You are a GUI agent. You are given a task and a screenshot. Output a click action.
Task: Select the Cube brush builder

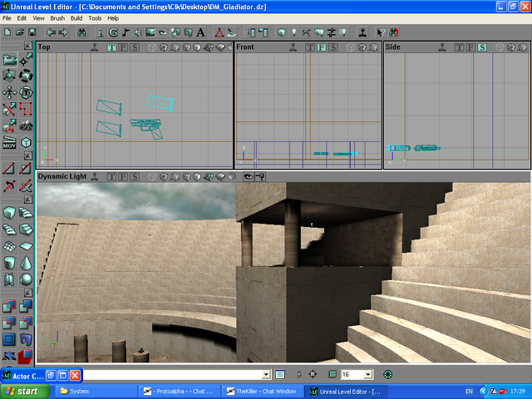click(9, 211)
